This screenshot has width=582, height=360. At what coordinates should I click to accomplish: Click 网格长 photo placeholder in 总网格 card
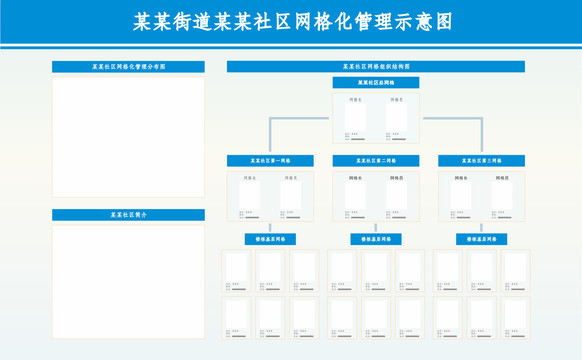pos(355,117)
